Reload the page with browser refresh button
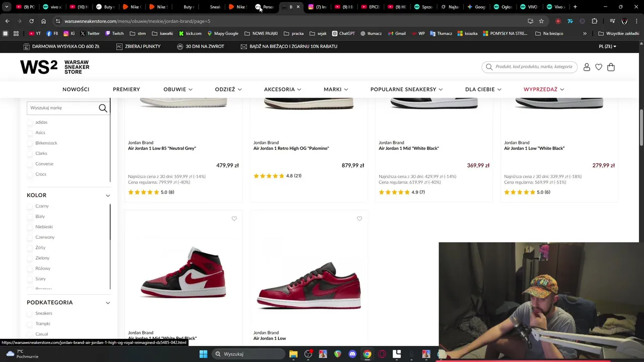This screenshot has width=644, height=362. tap(31, 21)
